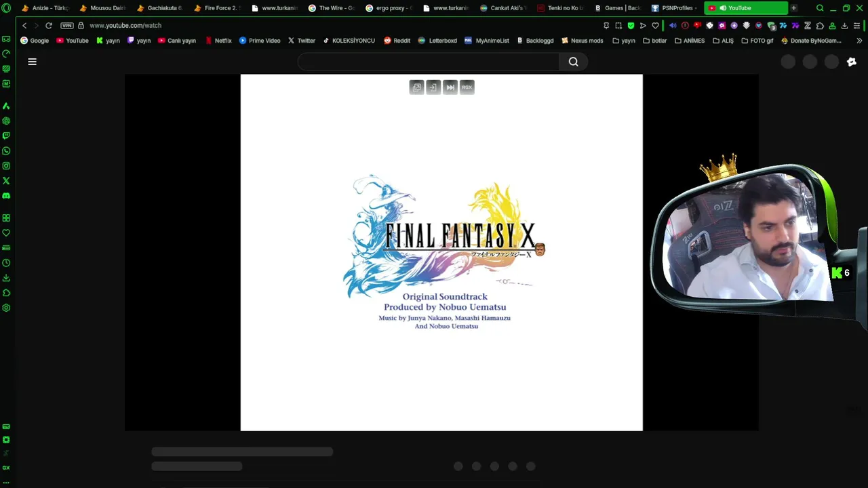Open Google bookmark
868x488 pixels.
click(x=35, y=41)
